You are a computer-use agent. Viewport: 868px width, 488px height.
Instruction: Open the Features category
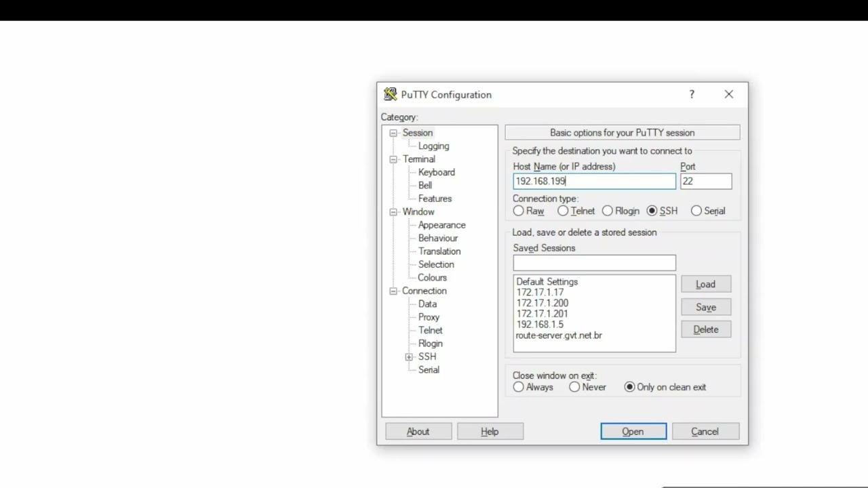(435, 199)
